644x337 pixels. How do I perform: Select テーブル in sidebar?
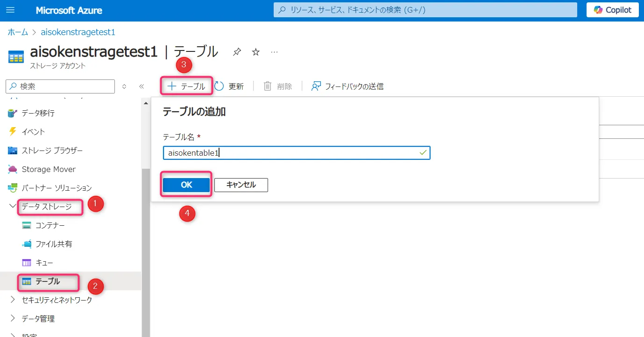tap(48, 281)
